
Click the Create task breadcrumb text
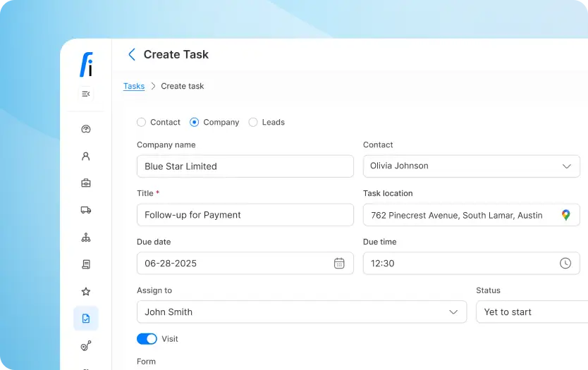click(182, 86)
